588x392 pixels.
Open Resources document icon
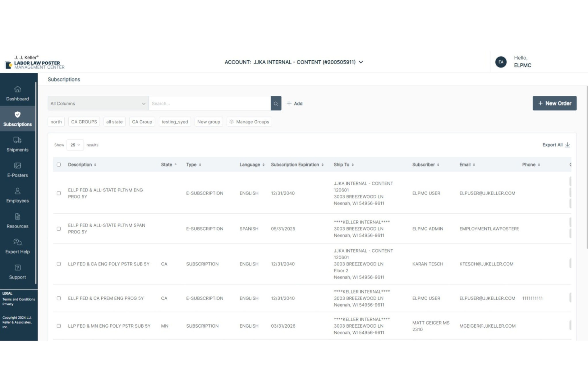18,217
